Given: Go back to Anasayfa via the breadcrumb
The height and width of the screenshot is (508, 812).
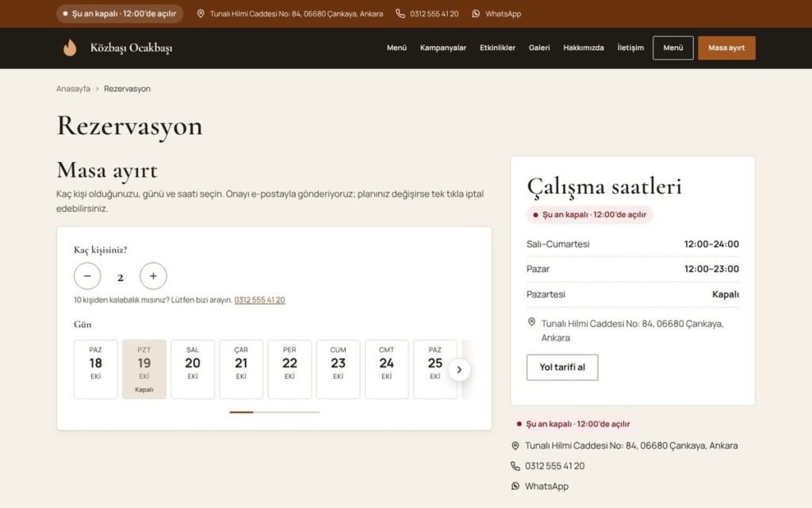Looking at the screenshot, I should pyautogui.click(x=73, y=89).
